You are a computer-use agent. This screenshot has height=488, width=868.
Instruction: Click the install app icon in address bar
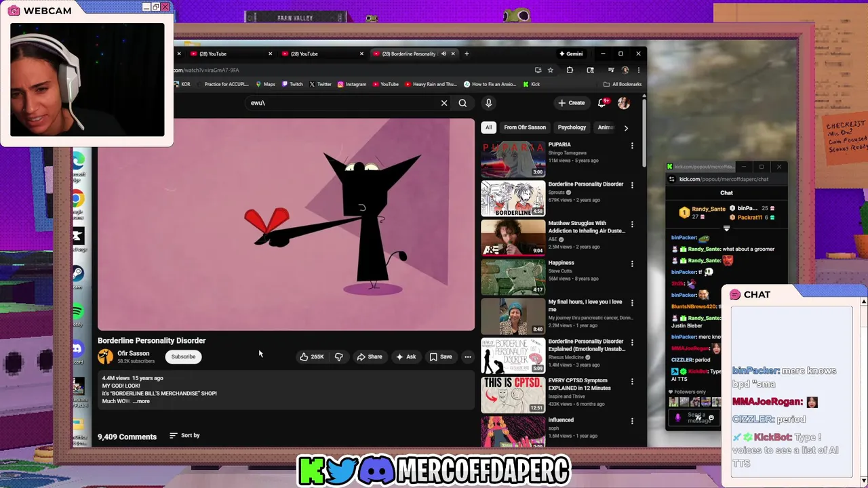point(538,70)
